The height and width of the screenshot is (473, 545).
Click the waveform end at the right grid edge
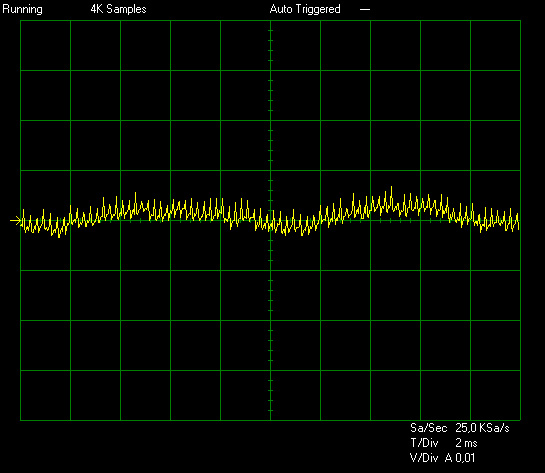tap(519, 222)
